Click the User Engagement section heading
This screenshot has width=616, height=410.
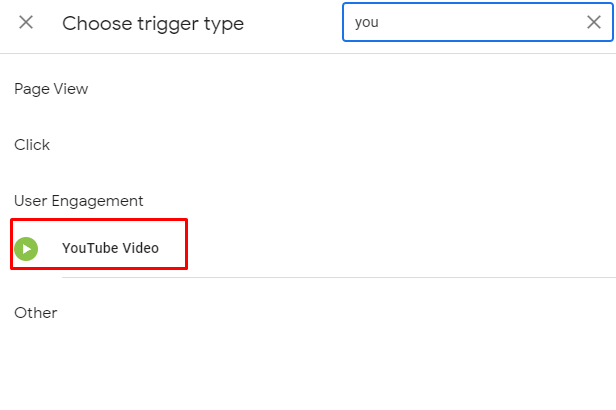click(79, 201)
